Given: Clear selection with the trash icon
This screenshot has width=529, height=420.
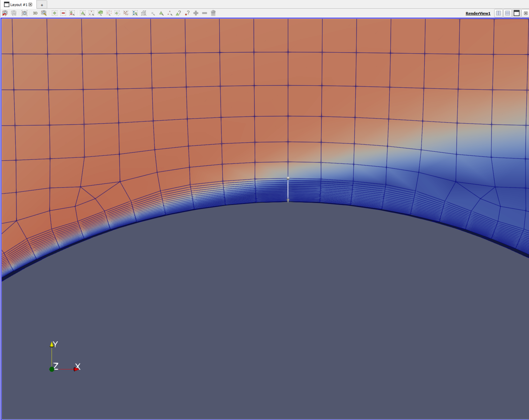Looking at the screenshot, I should click(x=213, y=13).
